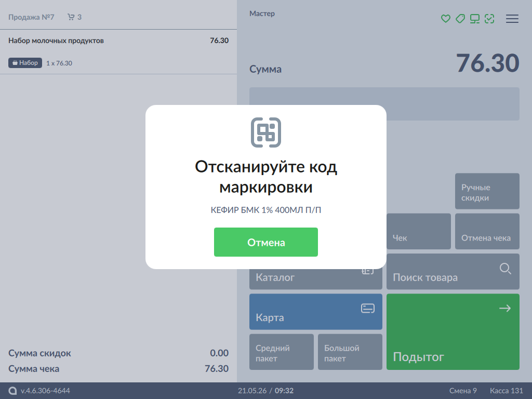
Task: Open Поиск товара search
Action: [453, 271]
